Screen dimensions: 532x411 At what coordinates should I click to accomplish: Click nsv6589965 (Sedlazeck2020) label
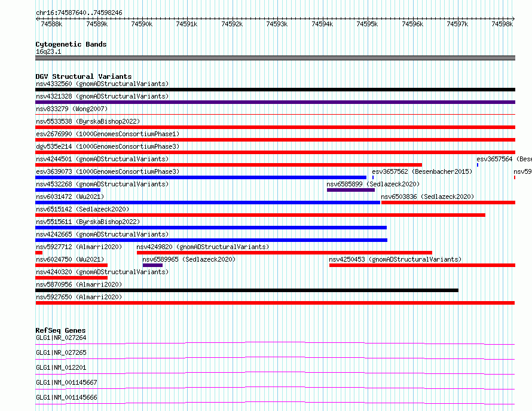pyautogui.click(x=189, y=259)
